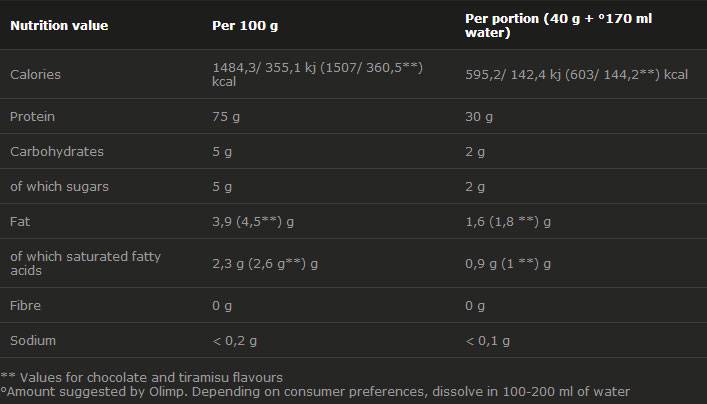Click the chocolate and tiramisu flavours footnote
Viewport: 707px width, 404px height.
click(x=142, y=377)
